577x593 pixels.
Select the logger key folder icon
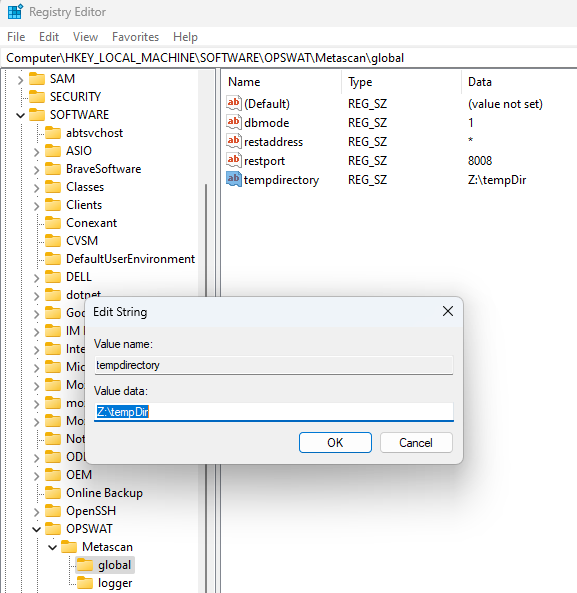click(85, 583)
